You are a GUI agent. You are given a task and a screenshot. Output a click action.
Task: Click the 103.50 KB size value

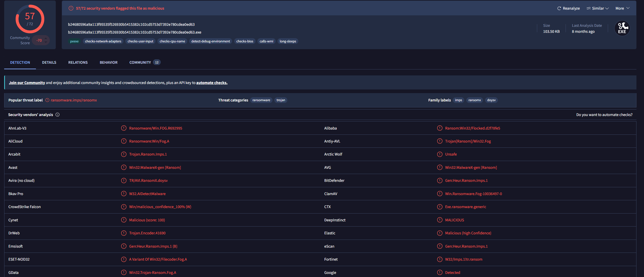(x=551, y=31)
